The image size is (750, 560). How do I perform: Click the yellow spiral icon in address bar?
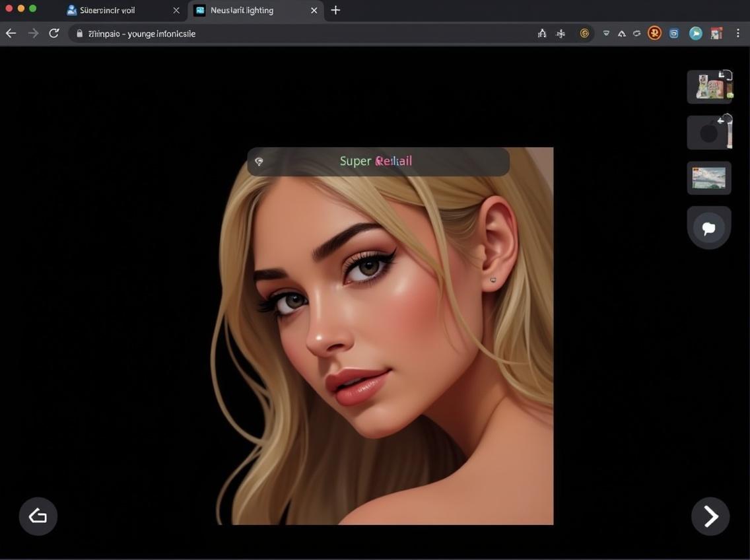click(x=584, y=33)
